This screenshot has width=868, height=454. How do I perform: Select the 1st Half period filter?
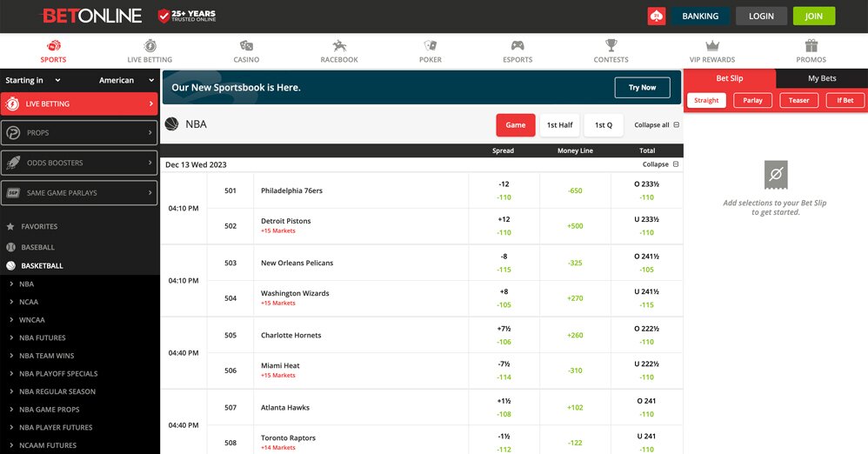(559, 125)
